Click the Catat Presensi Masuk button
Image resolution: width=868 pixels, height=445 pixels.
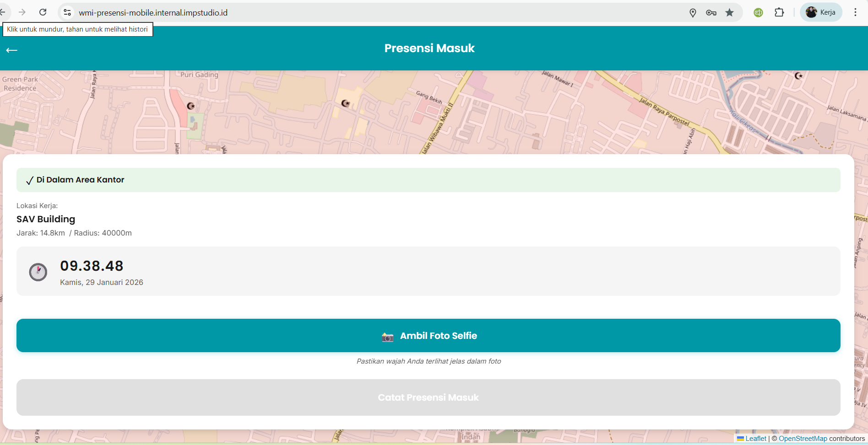[428, 397]
